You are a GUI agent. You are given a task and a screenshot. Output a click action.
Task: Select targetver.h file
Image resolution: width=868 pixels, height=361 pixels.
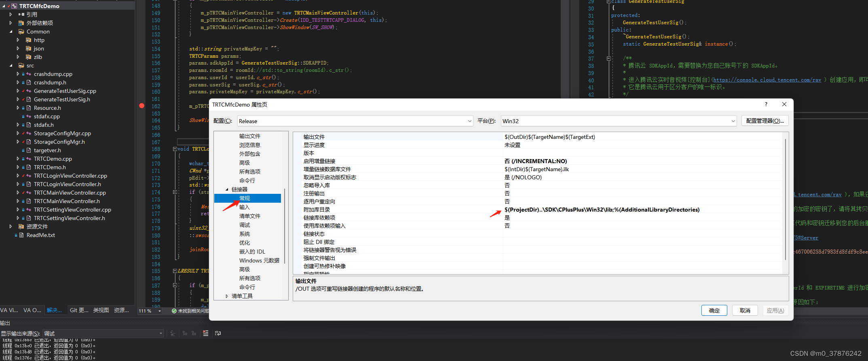(x=47, y=150)
